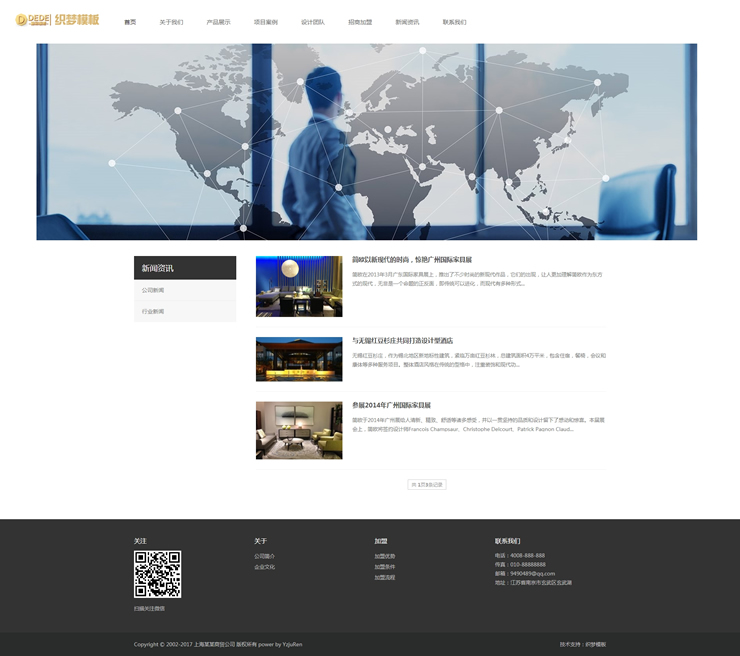
Task: Open 加盟优势 in the footer
Action: pos(385,556)
